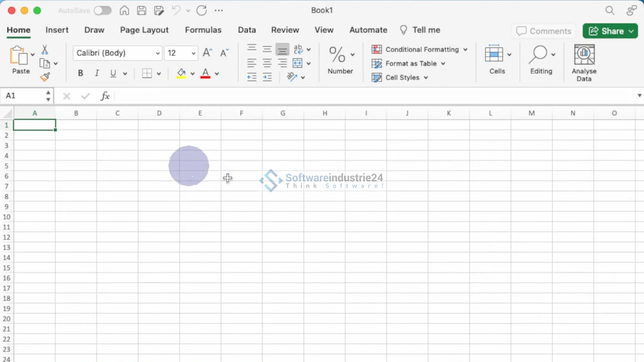Toggle the AutoSave switch
The height and width of the screenshot is (362, 644).
pyautogui.click(x=102, y=11)
